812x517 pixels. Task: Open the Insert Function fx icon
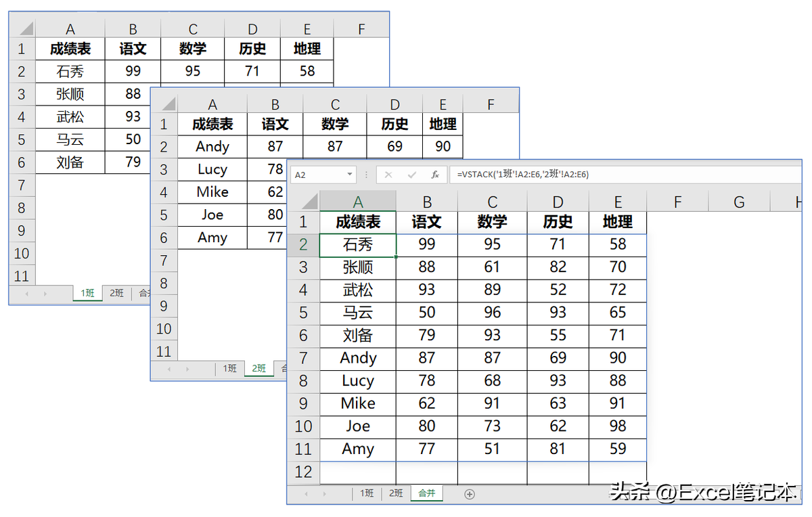click(x=435, y=175)
